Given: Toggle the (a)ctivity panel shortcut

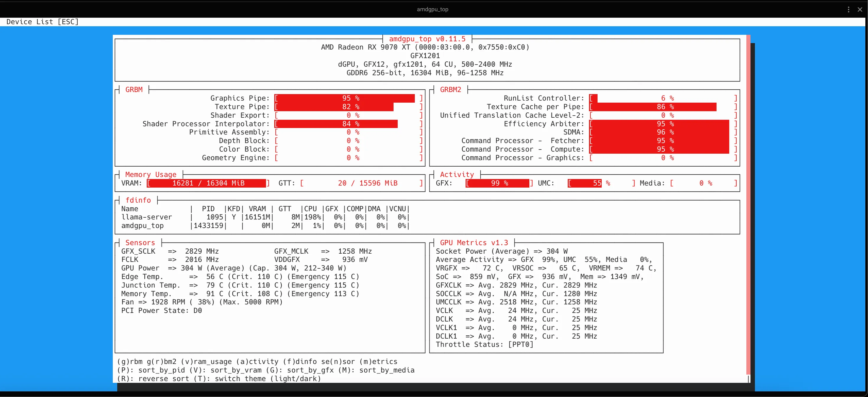Looking at the screenshot, I should pos(257,362).
